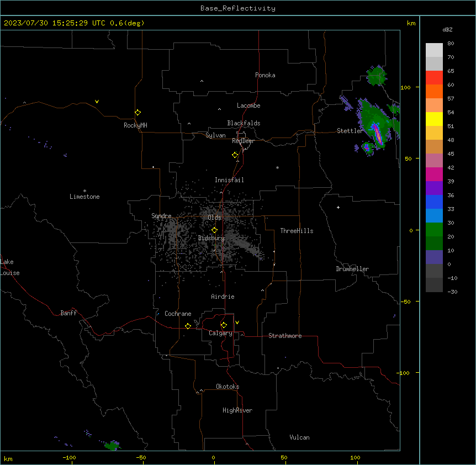The image size is (476, 465).
Task: Click the Airdrie city label
Action: coord(223,297)
